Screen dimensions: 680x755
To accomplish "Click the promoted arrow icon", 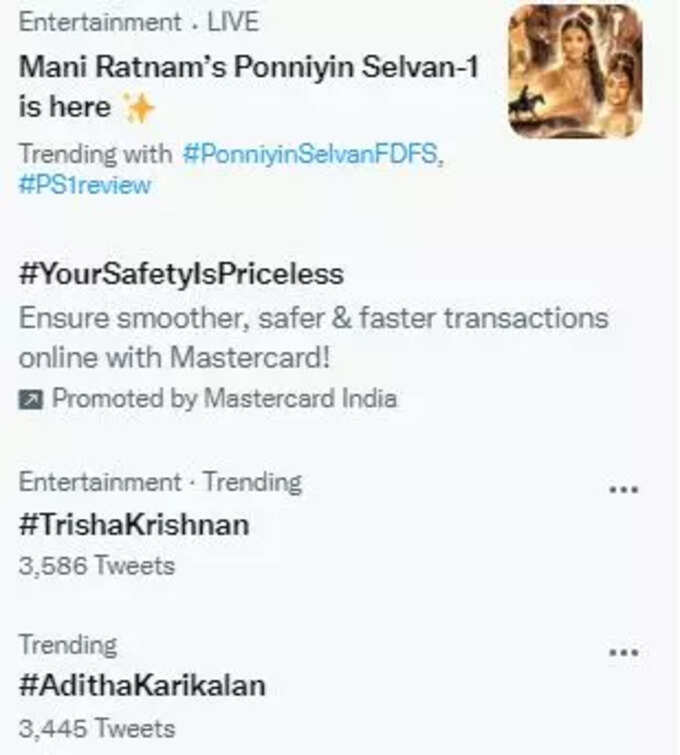I will 31,399.
